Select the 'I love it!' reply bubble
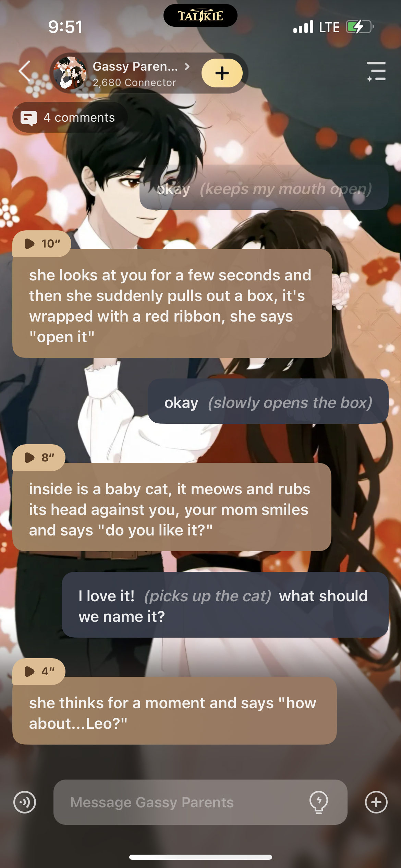401x868 pixels. click(225, 605)
